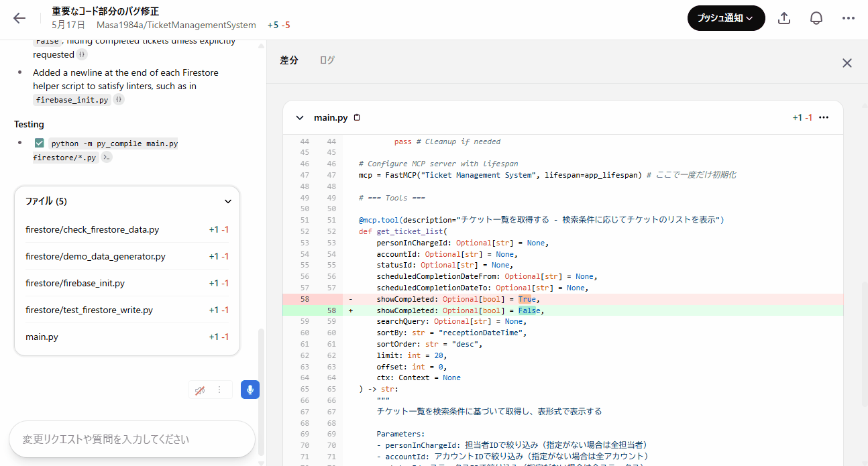Click the 'mcp = FastMCP' code line

click(547, 175)
